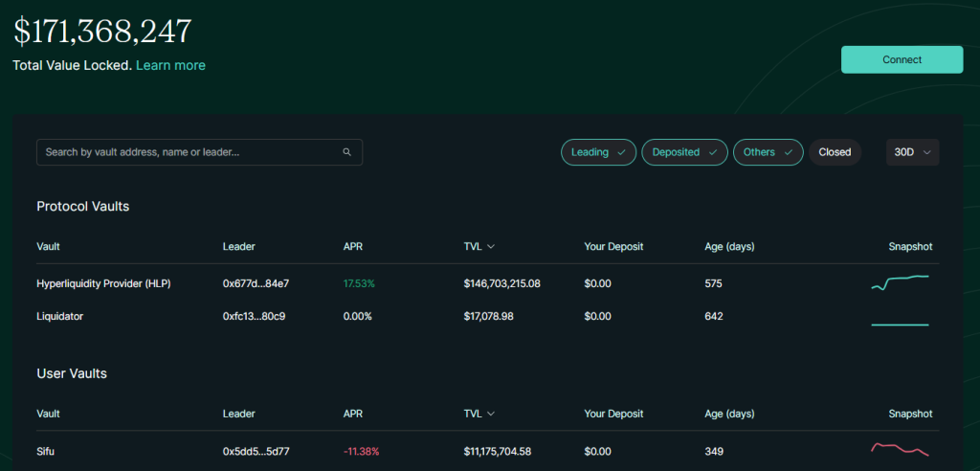
Task: Open the Hyperliquidity Provider (HLP) vault
Action: coord(103,283)
